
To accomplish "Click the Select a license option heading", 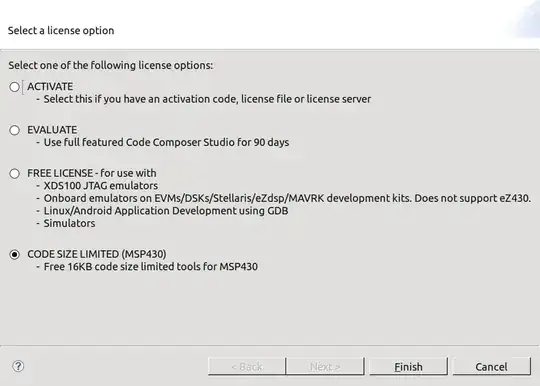I will click(61, 30).
